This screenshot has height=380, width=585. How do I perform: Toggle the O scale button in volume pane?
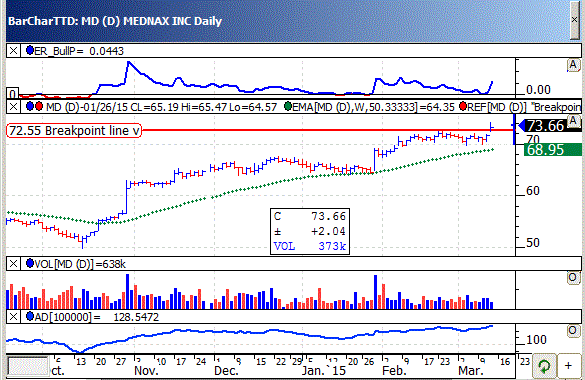[x=573, y=278]
